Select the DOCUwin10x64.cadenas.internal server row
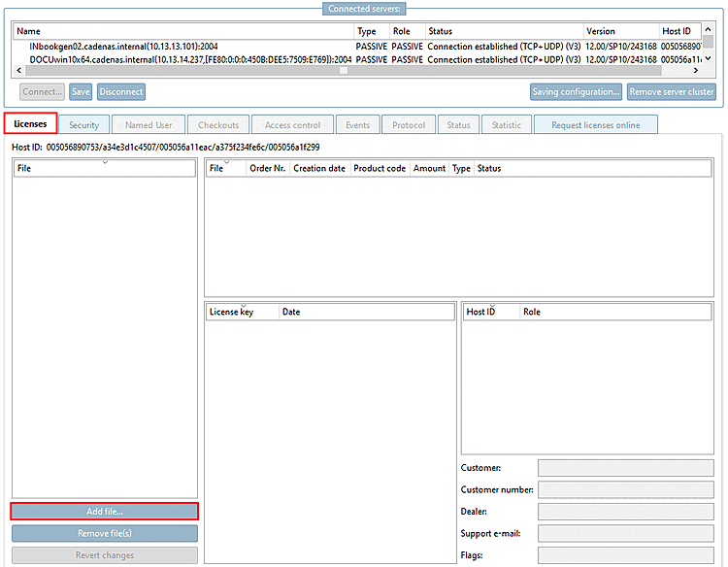The width and height of the screenshot is (728, 567). [x=357, y=59]
